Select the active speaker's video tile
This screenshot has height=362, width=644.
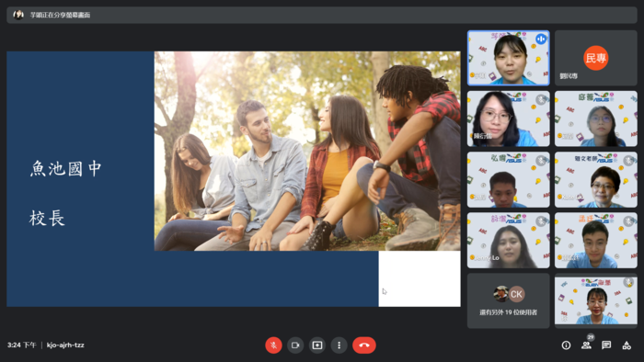[x=509, y=58]
